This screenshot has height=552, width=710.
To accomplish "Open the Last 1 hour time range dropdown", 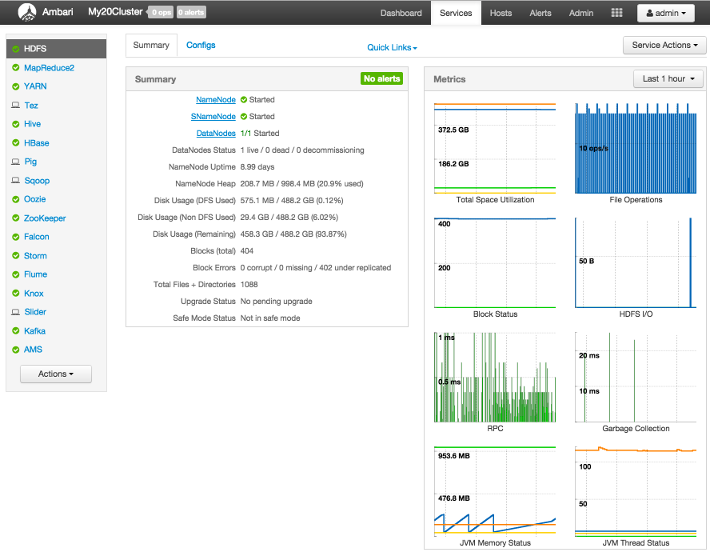I will point(668,79).
